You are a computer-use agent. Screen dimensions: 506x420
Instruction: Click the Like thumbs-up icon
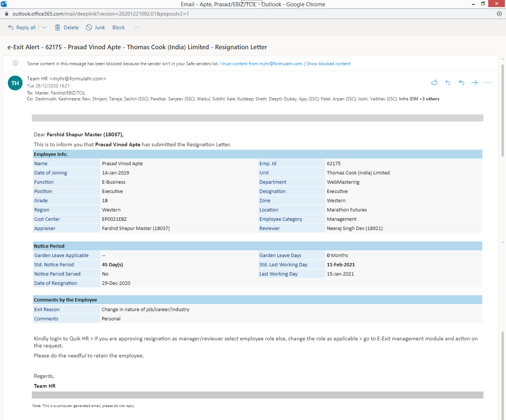(435, 83)
